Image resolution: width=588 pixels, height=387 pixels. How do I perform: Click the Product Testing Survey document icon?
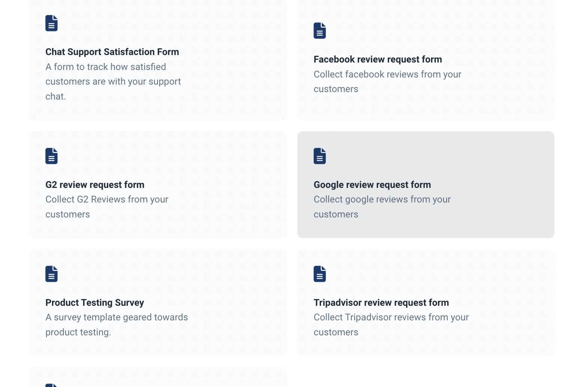[52, 274]
